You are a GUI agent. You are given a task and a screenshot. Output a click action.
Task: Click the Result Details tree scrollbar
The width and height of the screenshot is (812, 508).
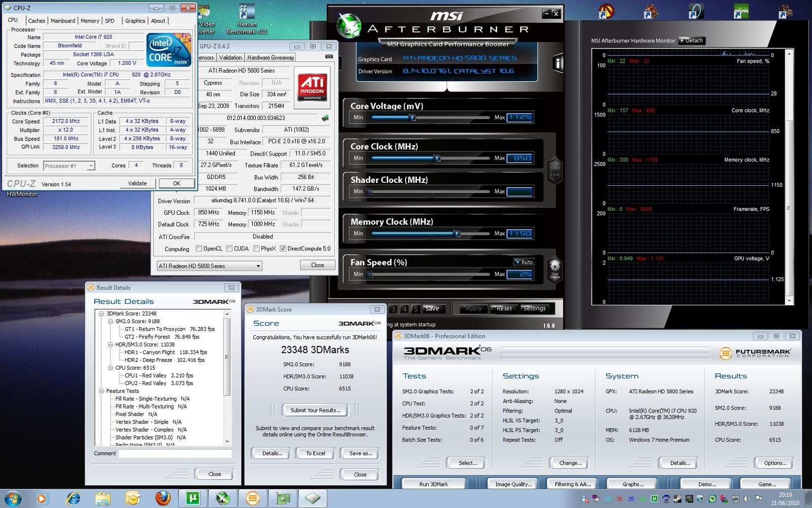pyautogui.click(x=227, y=377)
